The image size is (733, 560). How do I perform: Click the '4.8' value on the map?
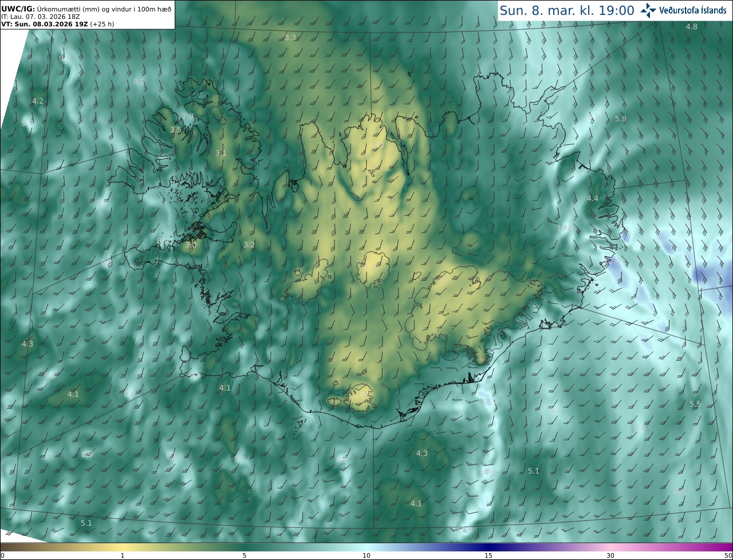pos(692,27)
